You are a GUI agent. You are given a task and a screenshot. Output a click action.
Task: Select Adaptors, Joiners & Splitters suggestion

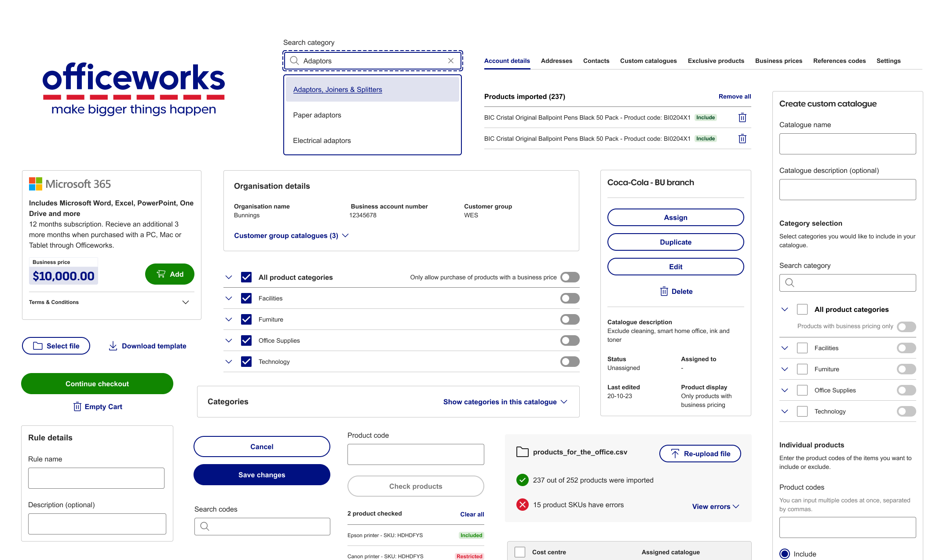click(x=372, y=89)
